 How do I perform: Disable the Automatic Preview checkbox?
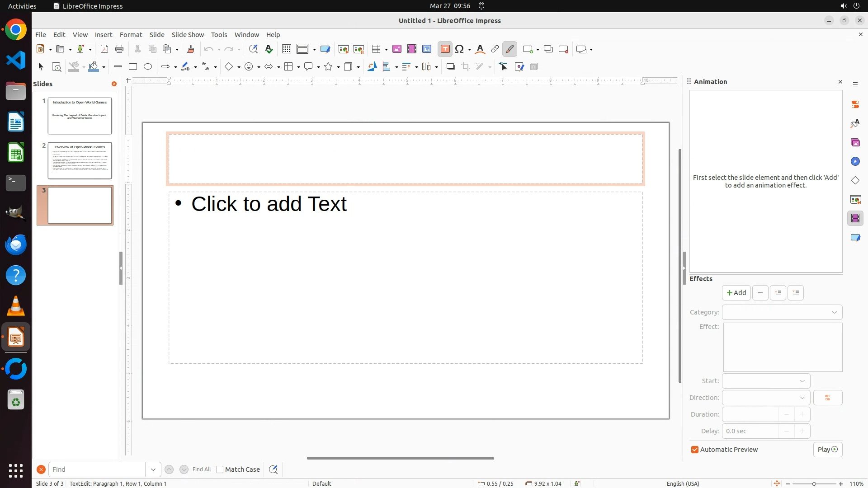pos(695,450)
